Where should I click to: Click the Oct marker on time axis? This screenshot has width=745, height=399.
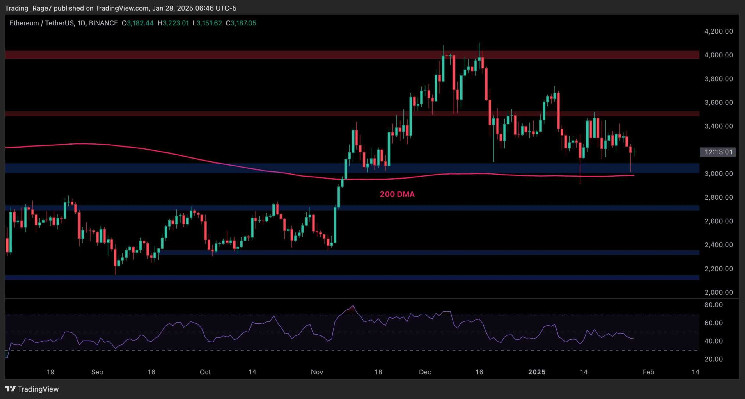coord(206,372)
